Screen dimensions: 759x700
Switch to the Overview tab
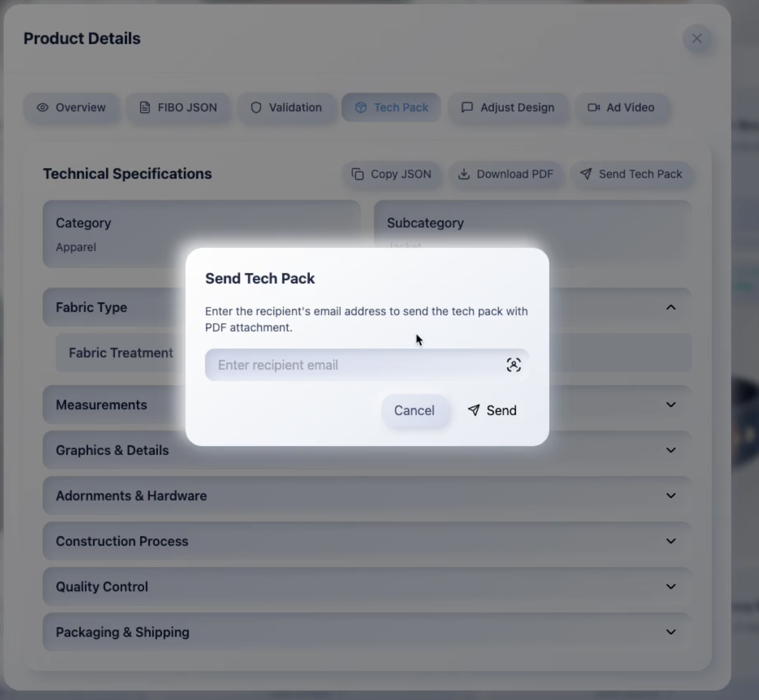71,108
